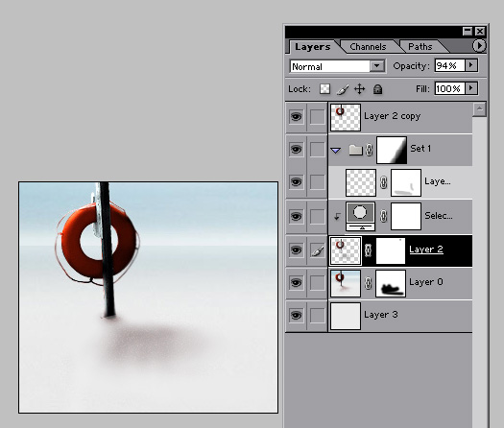Minimize the Layers palette window
The height and width of the screenshot is (428, 504).
[x=468, y=31]
